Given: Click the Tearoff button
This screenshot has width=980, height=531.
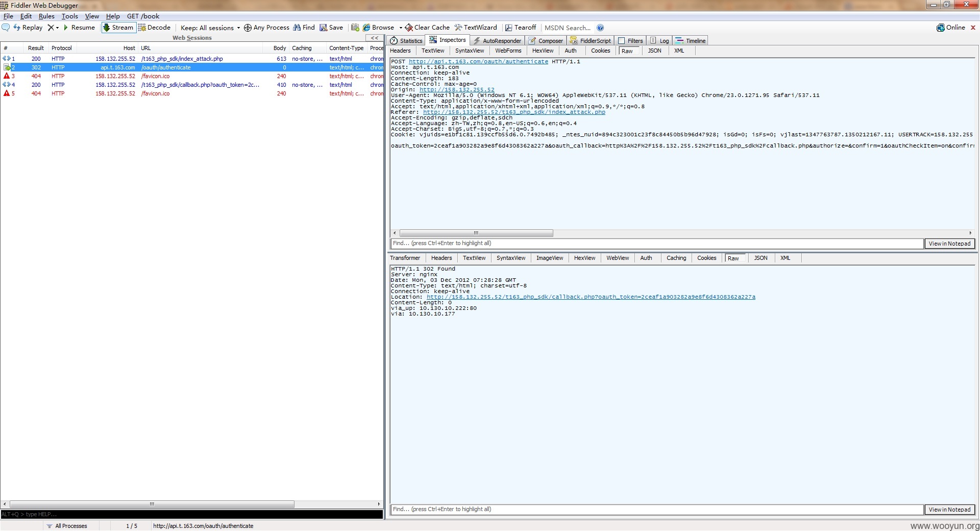Looking at the screenshot, I should (x=521, y=28).
